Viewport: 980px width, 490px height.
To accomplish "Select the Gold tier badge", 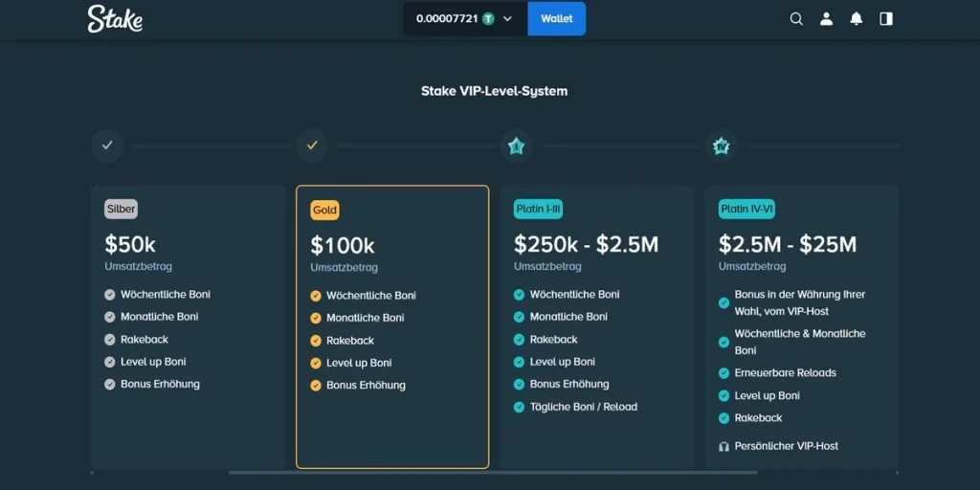I will 325,210.
